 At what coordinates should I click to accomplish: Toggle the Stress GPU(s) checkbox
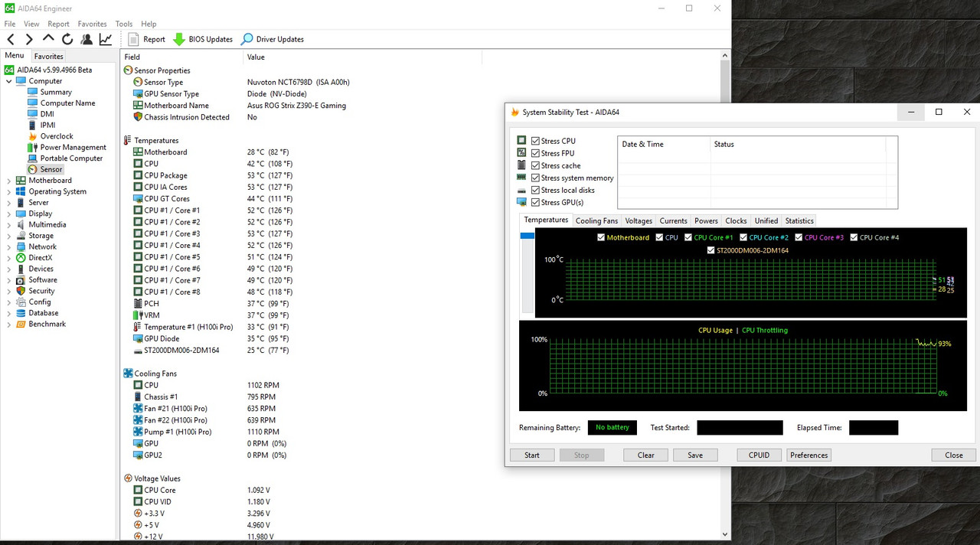[535, 202]
